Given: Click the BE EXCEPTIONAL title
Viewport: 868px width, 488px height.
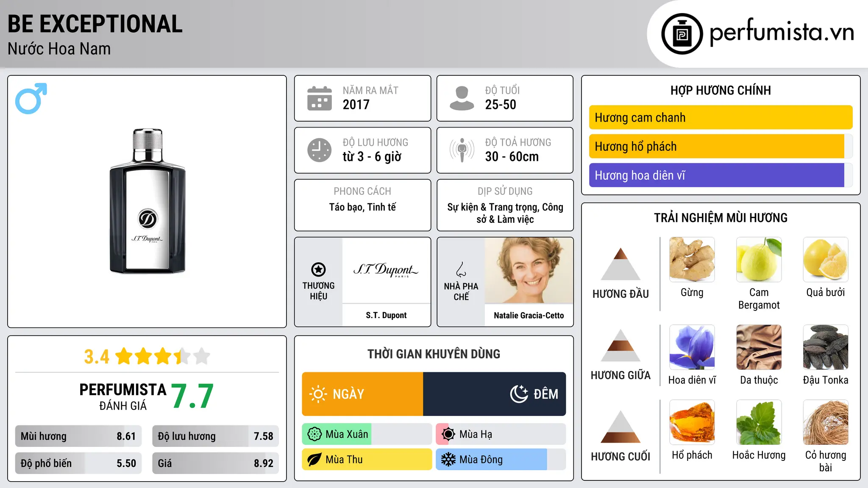Looking at the screenshot, I should click(x=95, y=24).
